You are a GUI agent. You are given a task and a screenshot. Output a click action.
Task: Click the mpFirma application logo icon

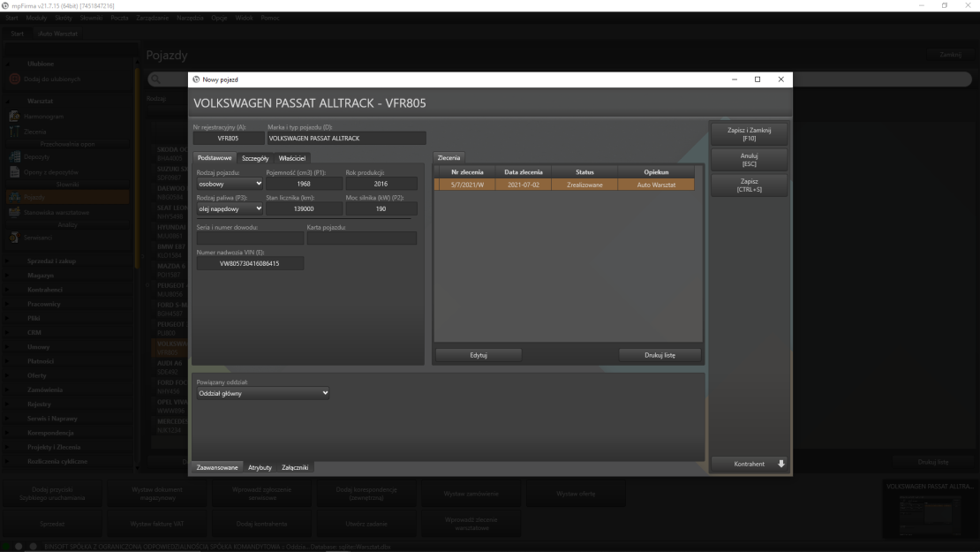[x=5, y=5]
